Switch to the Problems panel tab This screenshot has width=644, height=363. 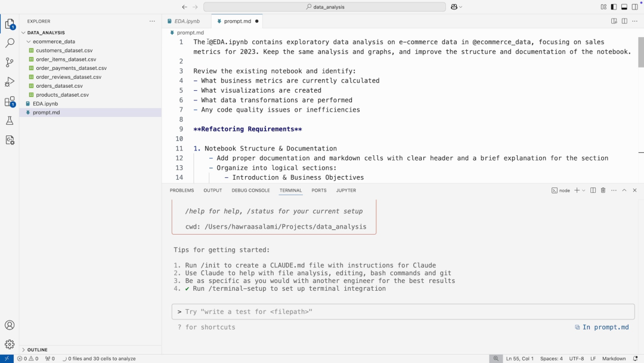[x=181, y=190]
